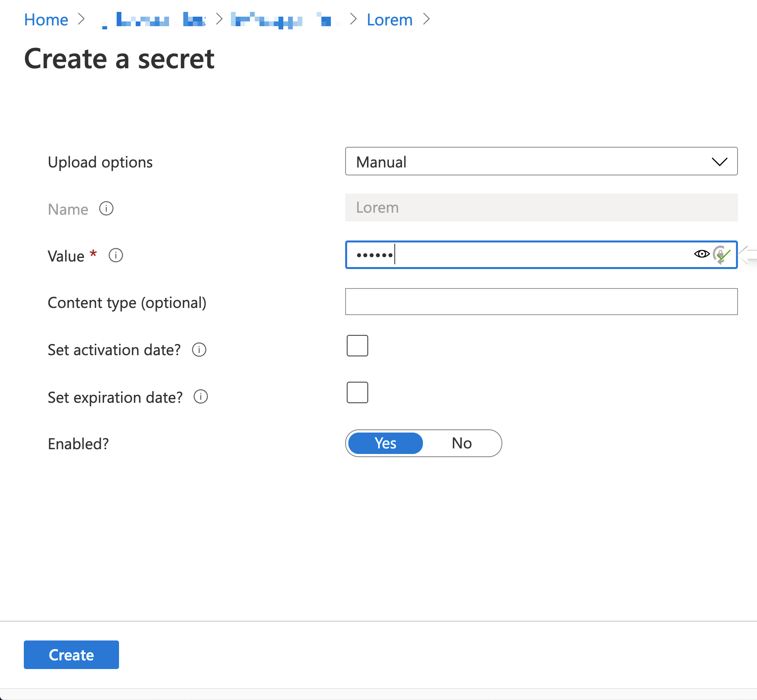This screenshot has width=757, height=700.
Task: Click inside the Value password field
Action: 516,254
